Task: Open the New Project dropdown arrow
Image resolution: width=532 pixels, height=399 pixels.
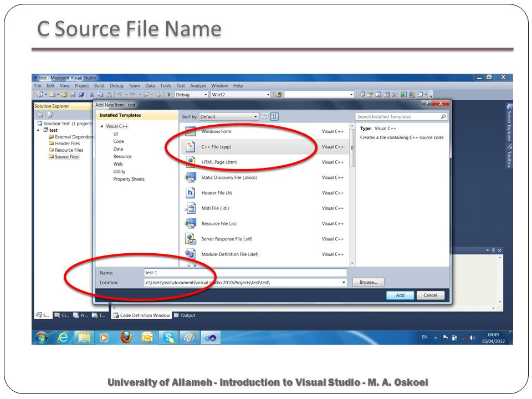Action: pos(46,95)
